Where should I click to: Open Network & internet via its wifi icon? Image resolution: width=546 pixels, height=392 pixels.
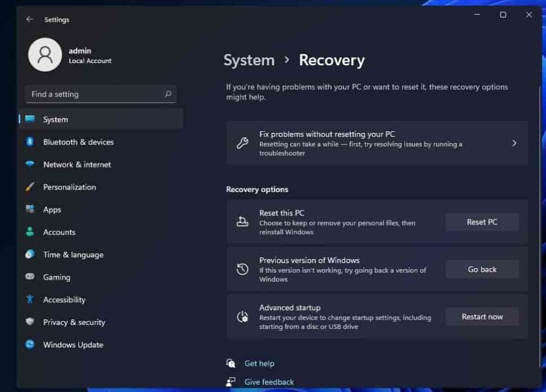(x=30, y=164)
